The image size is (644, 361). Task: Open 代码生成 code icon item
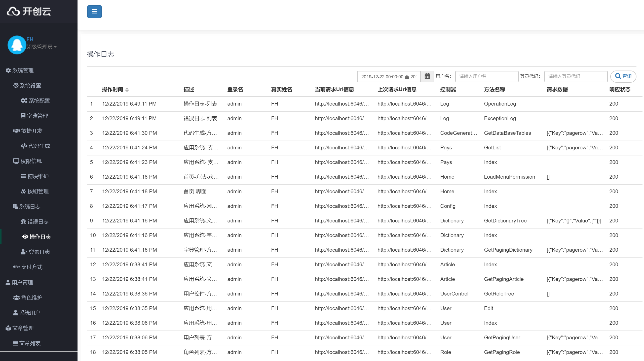click(x=35, y=146)
